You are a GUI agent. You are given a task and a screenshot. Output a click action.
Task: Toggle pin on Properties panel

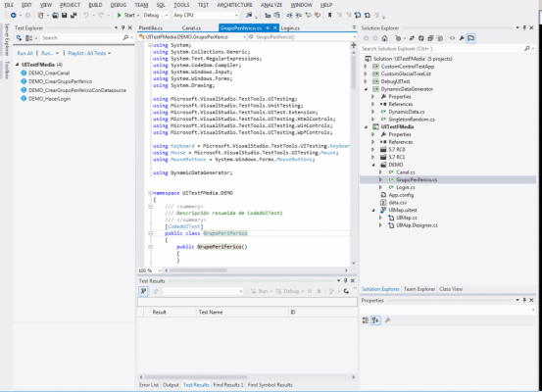click(x=524, y=300)
